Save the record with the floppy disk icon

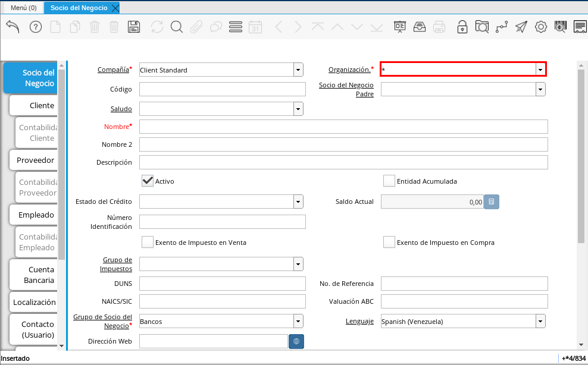point(134,27)
